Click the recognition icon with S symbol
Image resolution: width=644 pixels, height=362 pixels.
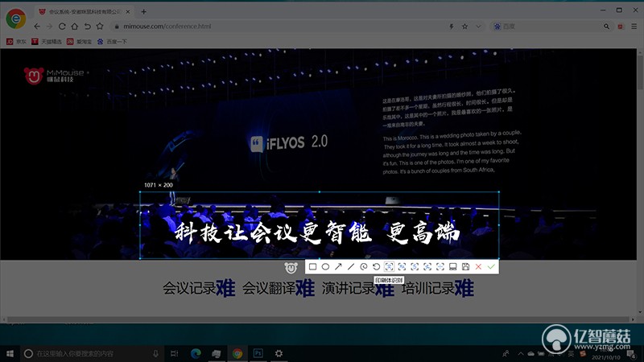(x=415, y=267)
